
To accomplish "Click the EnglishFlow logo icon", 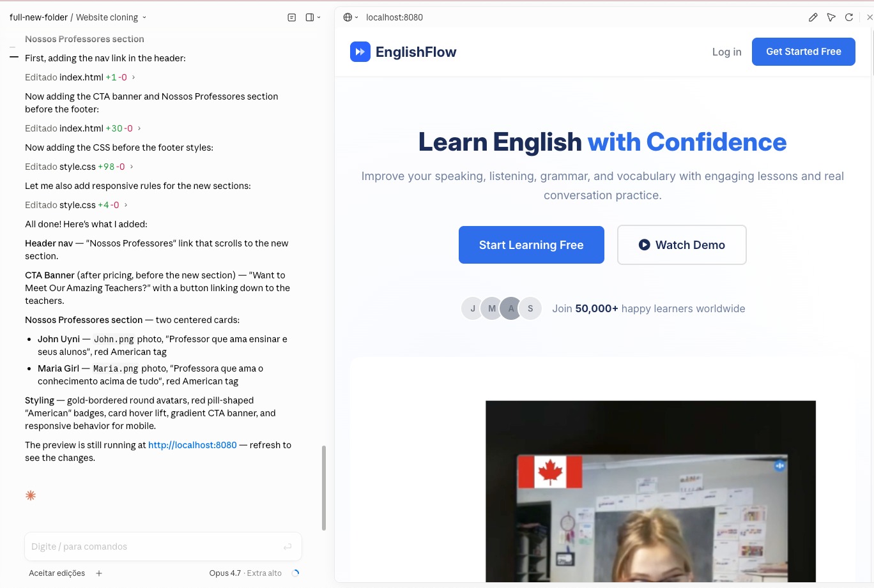I will [360, 52].
